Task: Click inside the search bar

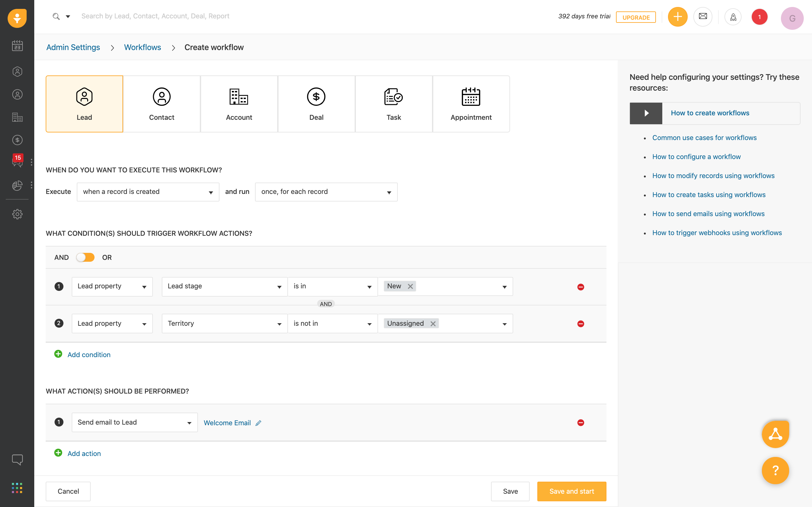Action: (x=155, y=16)
